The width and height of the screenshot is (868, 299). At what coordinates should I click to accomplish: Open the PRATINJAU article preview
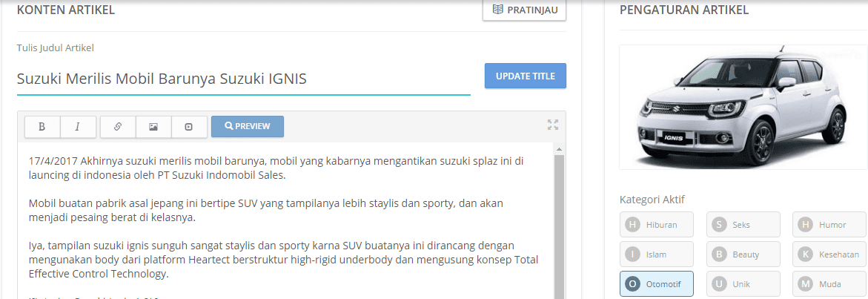524,10
